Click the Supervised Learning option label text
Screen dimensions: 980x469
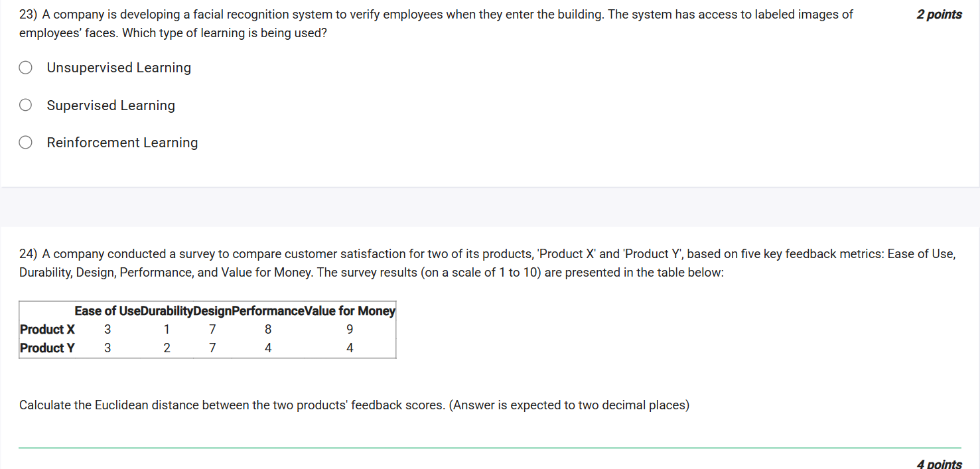111,105
